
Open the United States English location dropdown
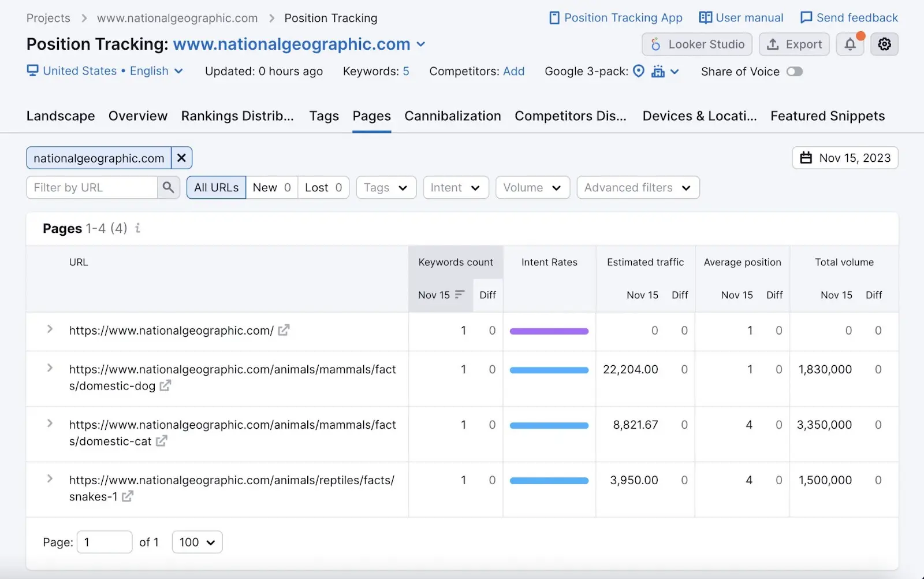pos(105,71)
